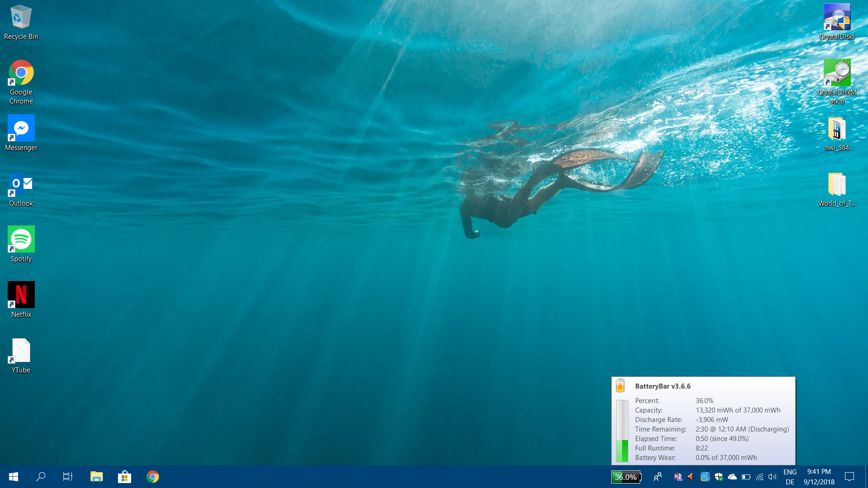Select the Outlook desktop shortcut
Image resolution: width=868 pixels, height=488 pixels.
(x=21, y=188)
